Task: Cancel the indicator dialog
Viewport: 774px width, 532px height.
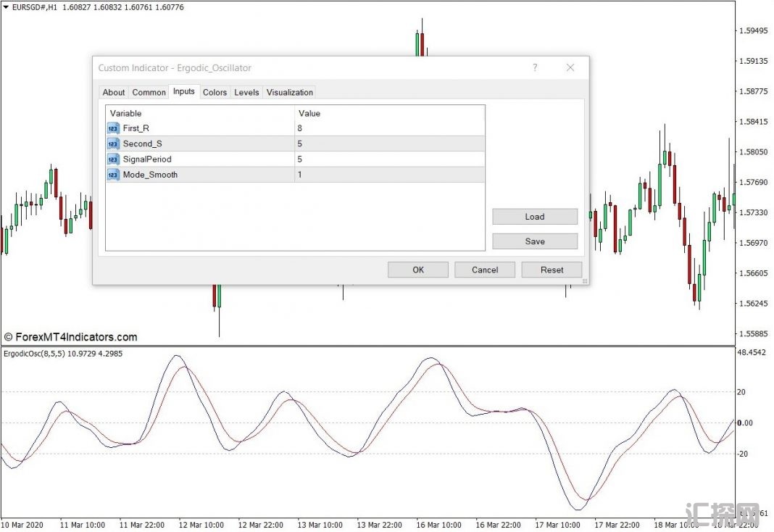Action: coord(485,270)
